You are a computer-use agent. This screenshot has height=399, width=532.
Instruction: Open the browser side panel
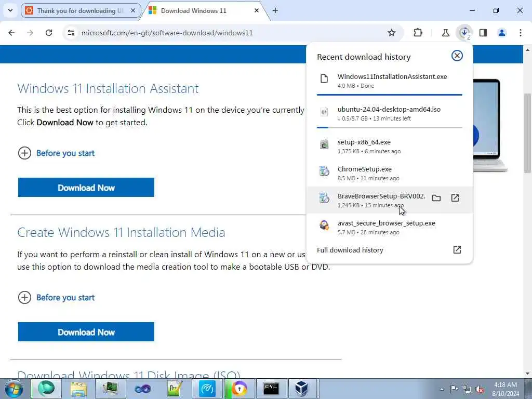483,33
